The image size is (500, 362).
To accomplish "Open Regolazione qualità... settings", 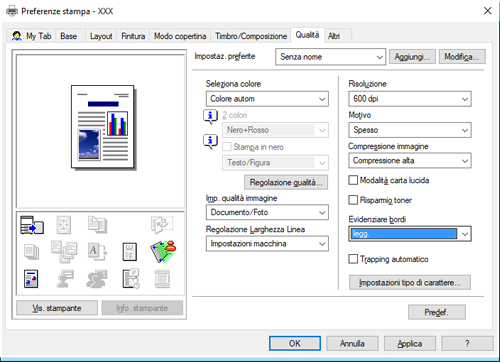I will pyautogui.click(x=286, y=182).
